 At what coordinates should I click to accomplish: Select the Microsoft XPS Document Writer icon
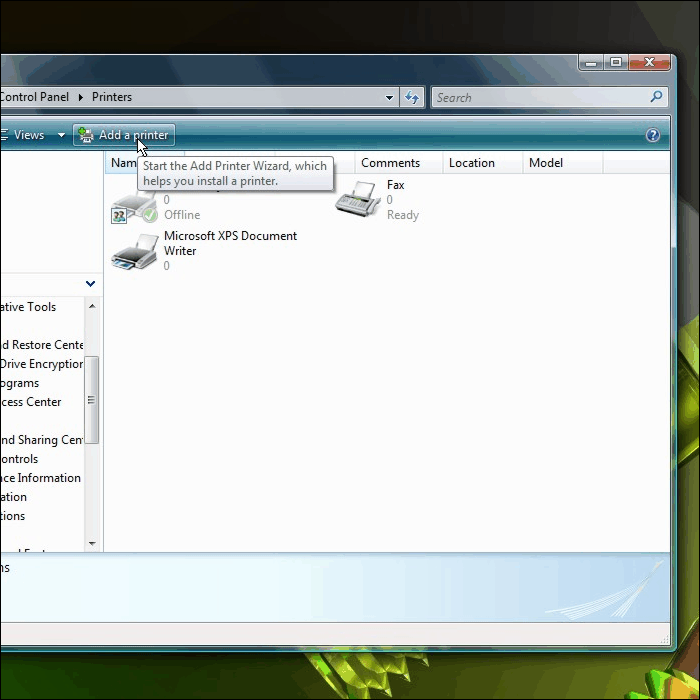click(134, 251)
